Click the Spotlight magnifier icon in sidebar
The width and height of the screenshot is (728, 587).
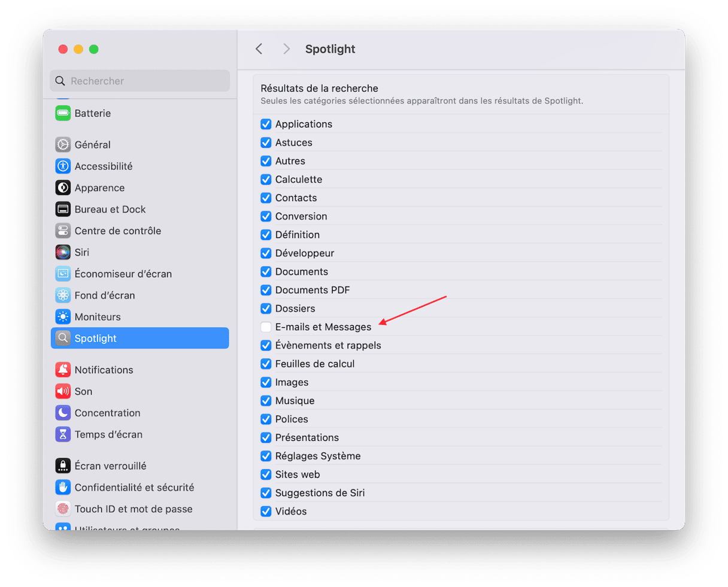pyautogui.click(x=63, y=339)
